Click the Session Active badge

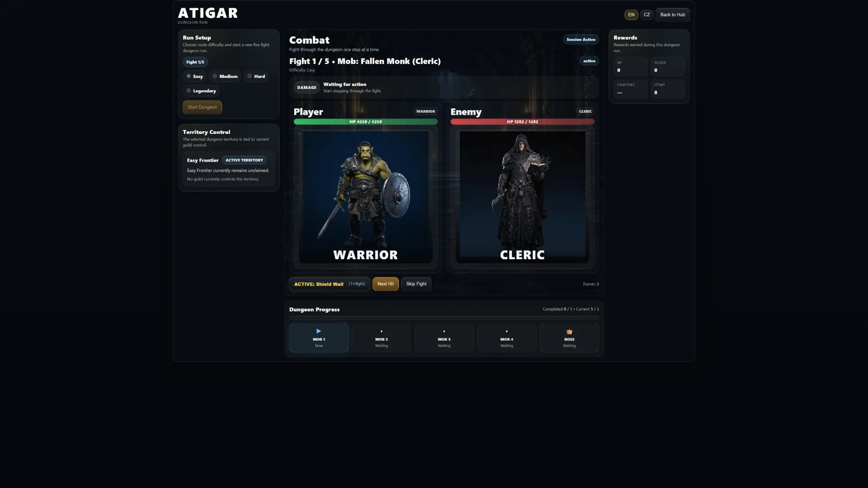tap(581, 40)
